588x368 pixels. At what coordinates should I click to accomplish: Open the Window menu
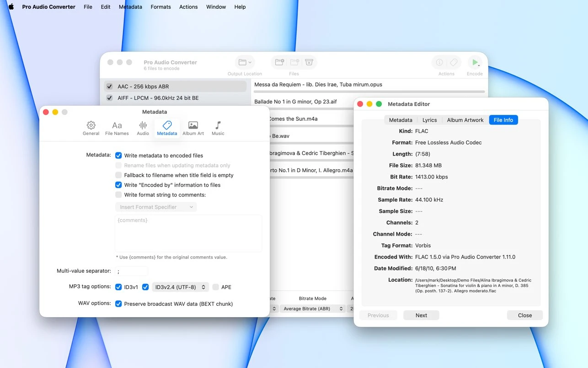point(216,7)
